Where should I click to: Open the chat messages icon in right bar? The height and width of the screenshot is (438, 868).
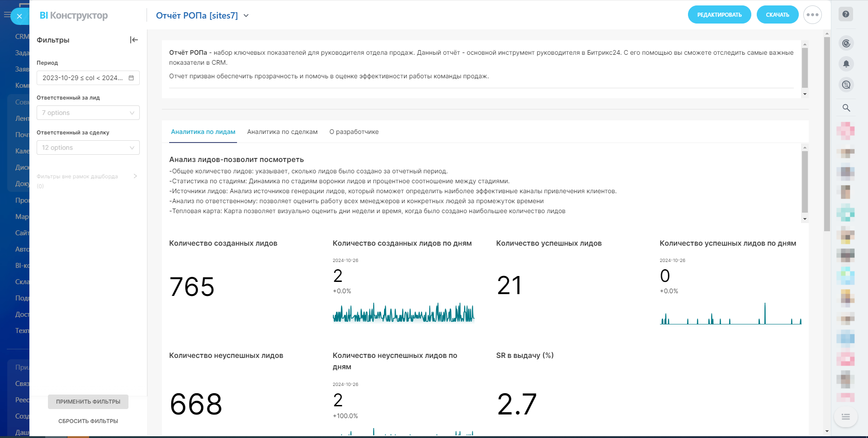[x=846, y=85]
